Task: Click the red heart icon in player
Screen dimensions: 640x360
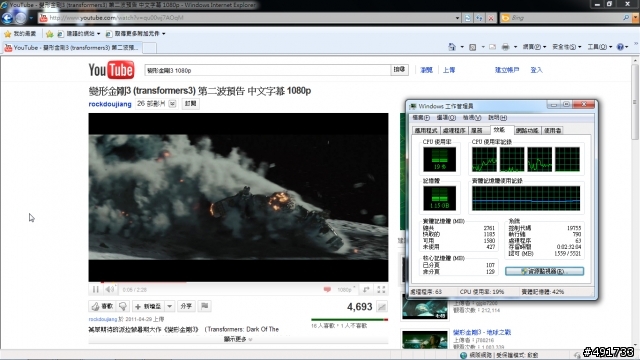Action: 327,289
